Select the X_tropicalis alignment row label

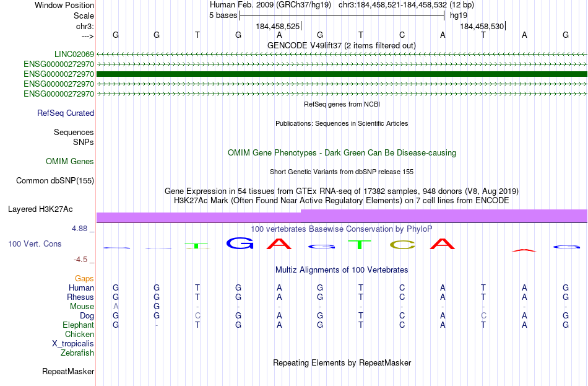(73, 344)
